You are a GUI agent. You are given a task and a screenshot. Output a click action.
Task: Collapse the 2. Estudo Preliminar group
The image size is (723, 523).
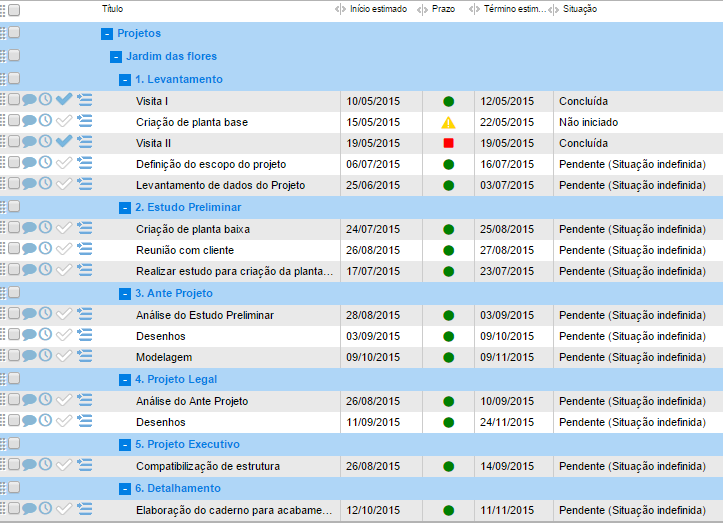[125, 208]
